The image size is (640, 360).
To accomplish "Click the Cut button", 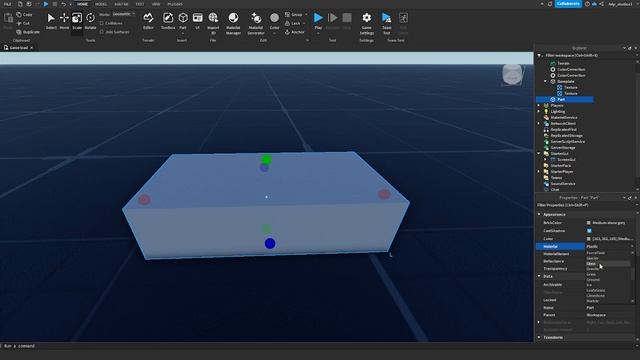I will (24, 23).
